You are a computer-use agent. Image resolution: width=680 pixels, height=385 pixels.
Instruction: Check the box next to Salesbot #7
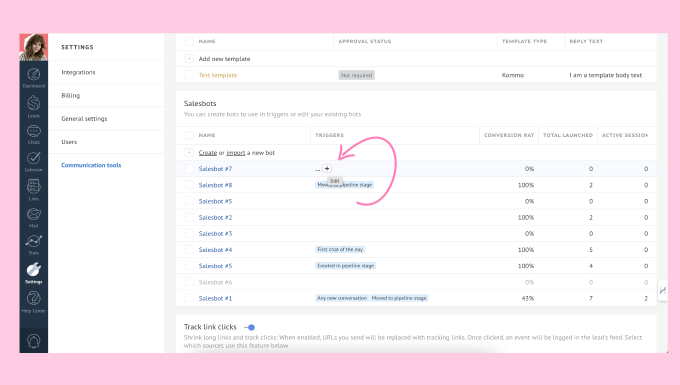click(189, 169)
